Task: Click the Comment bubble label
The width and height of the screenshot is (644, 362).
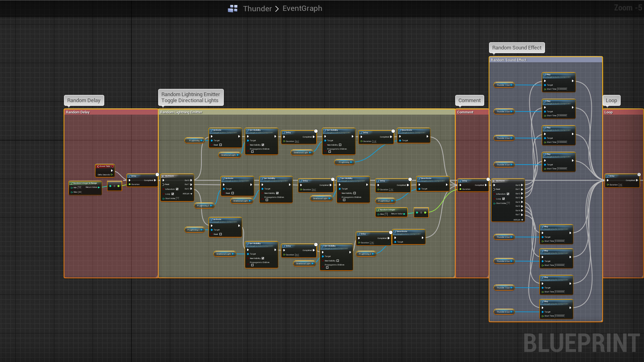Action: tap(469, 100)
